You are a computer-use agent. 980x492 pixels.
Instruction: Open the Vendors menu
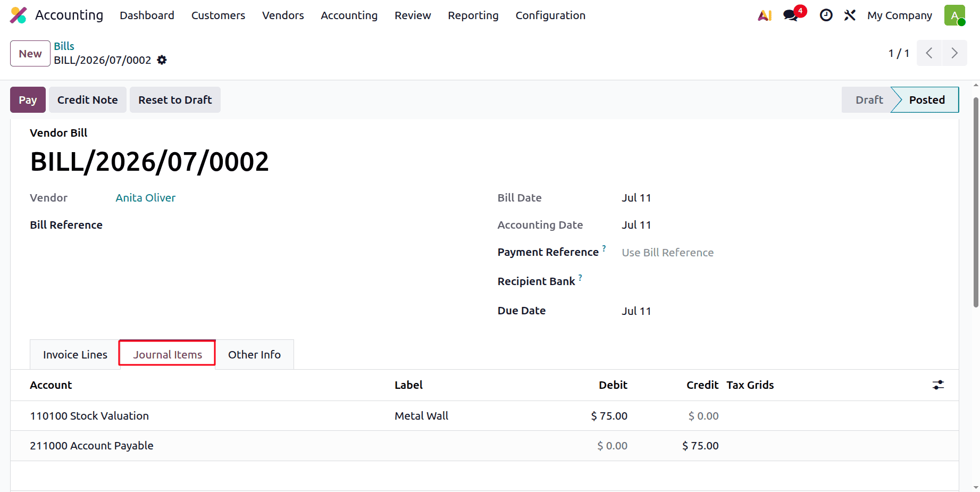pos(283,15)
